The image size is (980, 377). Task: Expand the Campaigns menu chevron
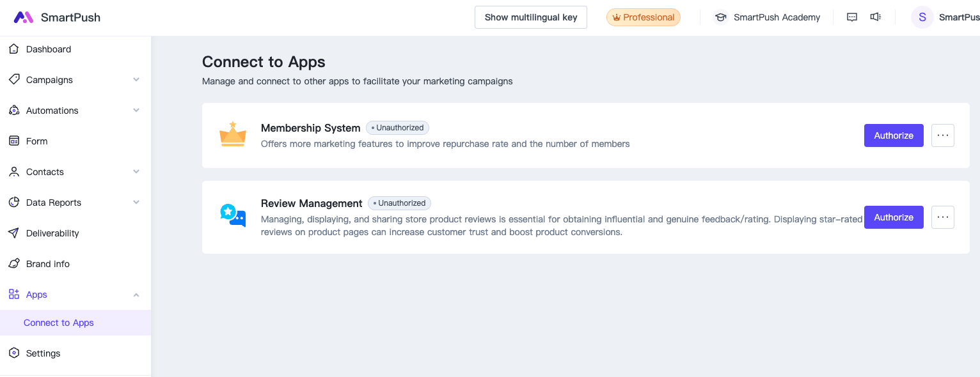click(136, 80)
